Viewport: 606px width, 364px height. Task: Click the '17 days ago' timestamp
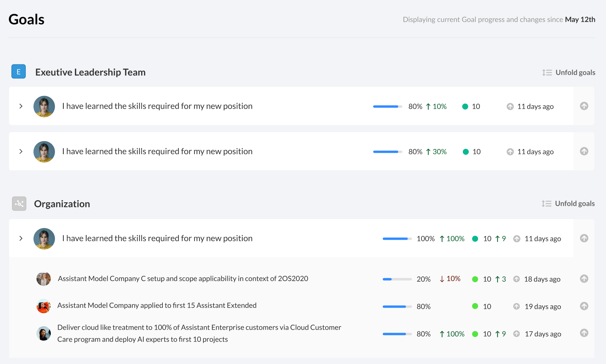pyautogui.click(x=543, y=334)
